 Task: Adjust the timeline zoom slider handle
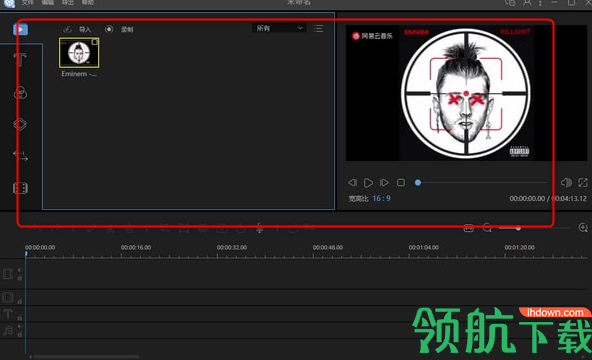(x=518, y=228)
